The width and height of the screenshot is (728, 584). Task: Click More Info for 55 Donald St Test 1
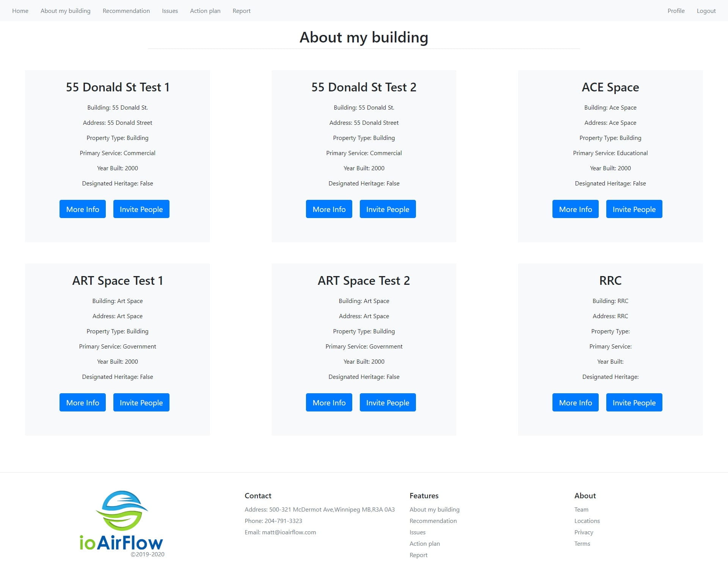pos(82,209)
